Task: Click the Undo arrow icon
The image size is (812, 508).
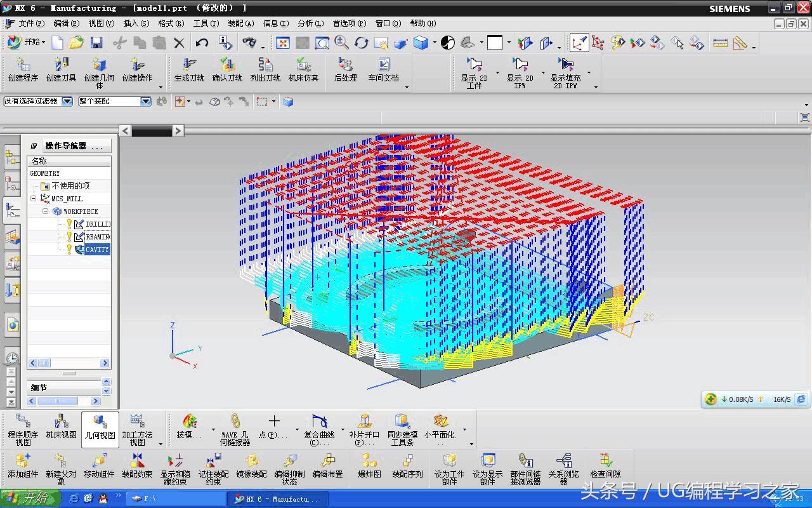Action: click(x=202, y=43)
